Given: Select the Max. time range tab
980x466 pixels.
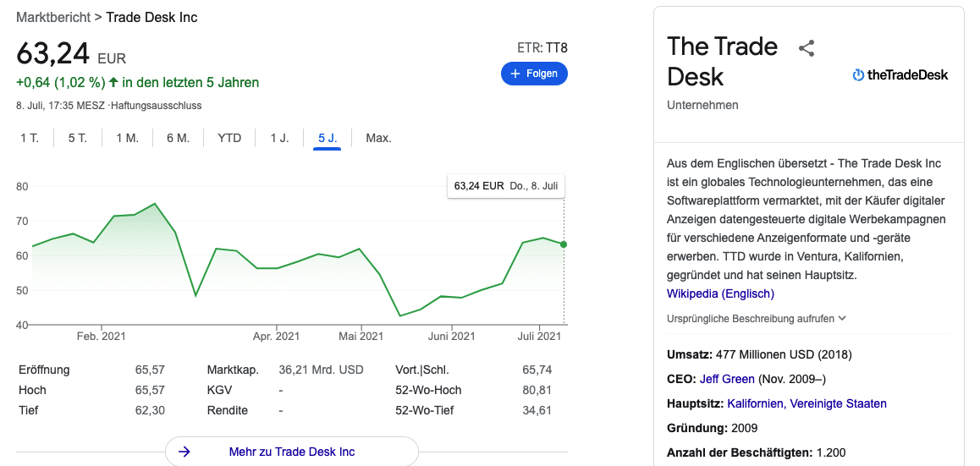Looking at the screenshot, I should point(379,138).
